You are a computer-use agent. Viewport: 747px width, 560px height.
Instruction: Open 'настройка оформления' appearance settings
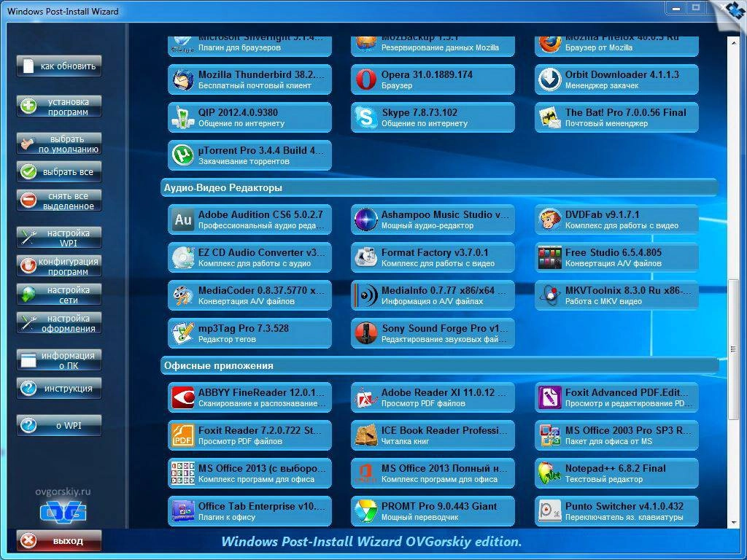[x=59, y=323]
